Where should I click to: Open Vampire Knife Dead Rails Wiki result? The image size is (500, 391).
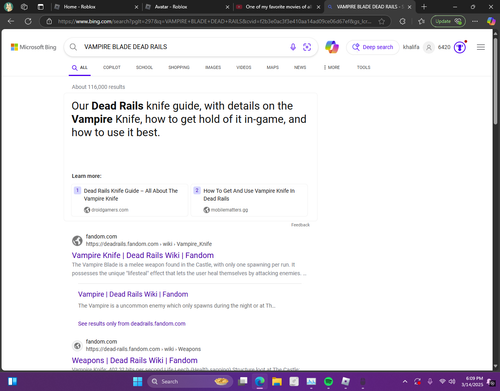point(143,255)
